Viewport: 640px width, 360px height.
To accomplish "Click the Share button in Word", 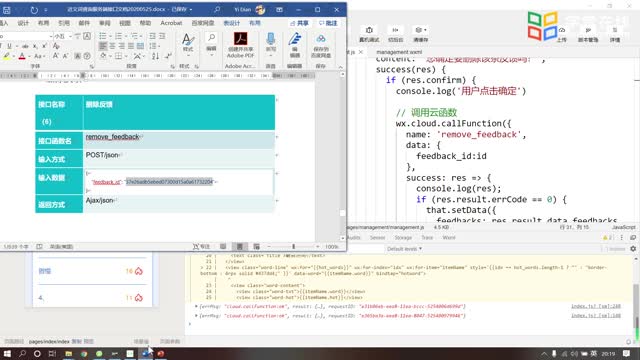I will (x=299, y=23).
